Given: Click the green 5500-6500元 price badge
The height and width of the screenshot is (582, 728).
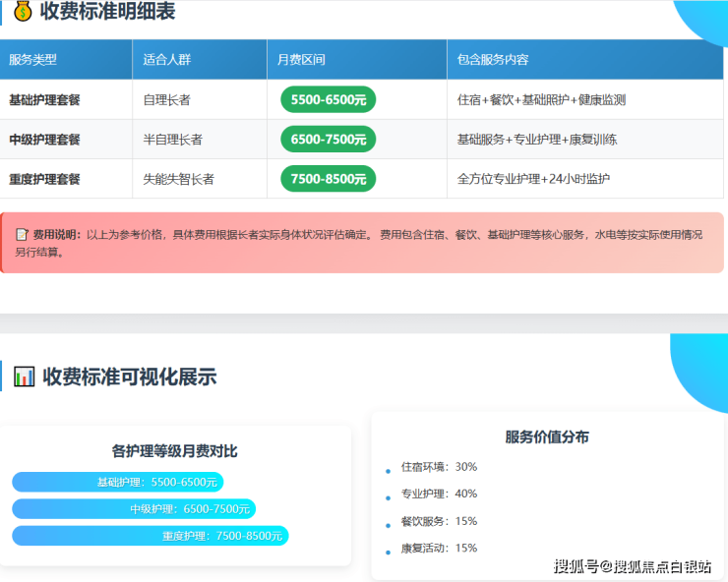Looking at the screenshot, I should pos(328,99).
